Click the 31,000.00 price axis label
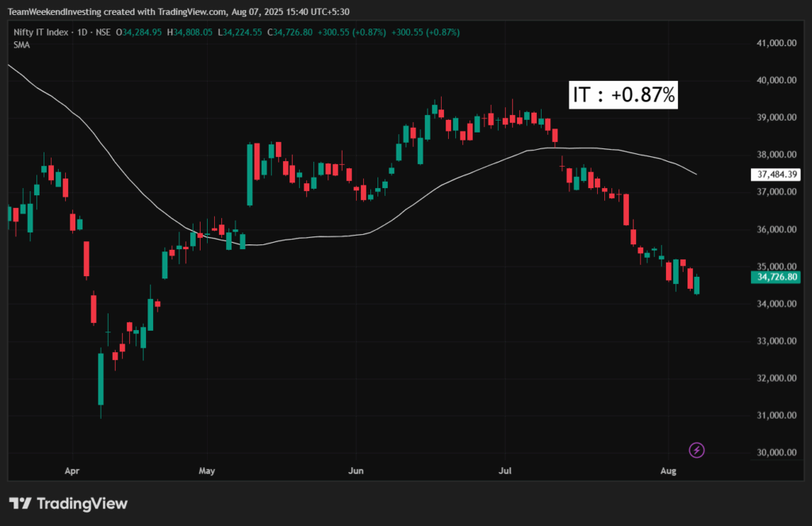This screenshot has width=812, height=526. point(776,415)
